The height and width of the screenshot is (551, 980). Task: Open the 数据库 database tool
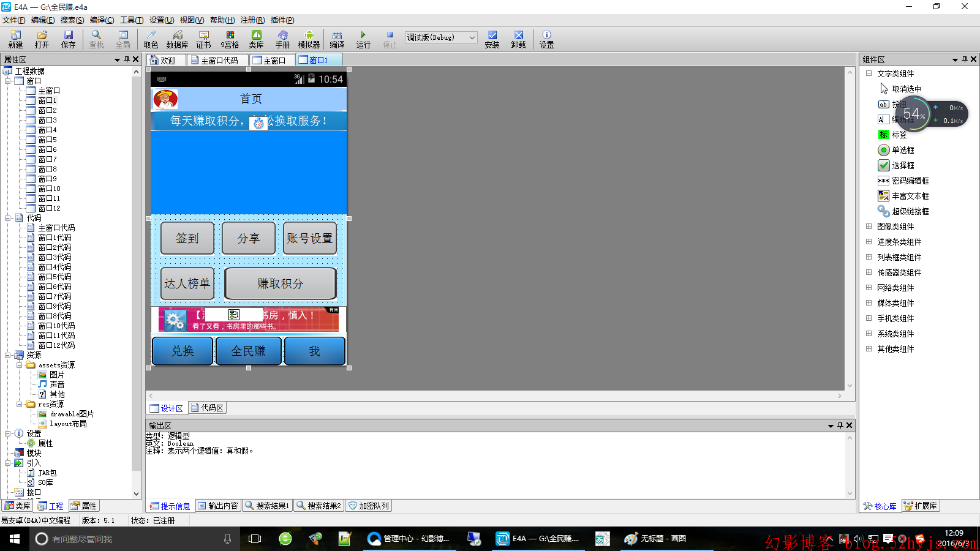coord(177,39)
